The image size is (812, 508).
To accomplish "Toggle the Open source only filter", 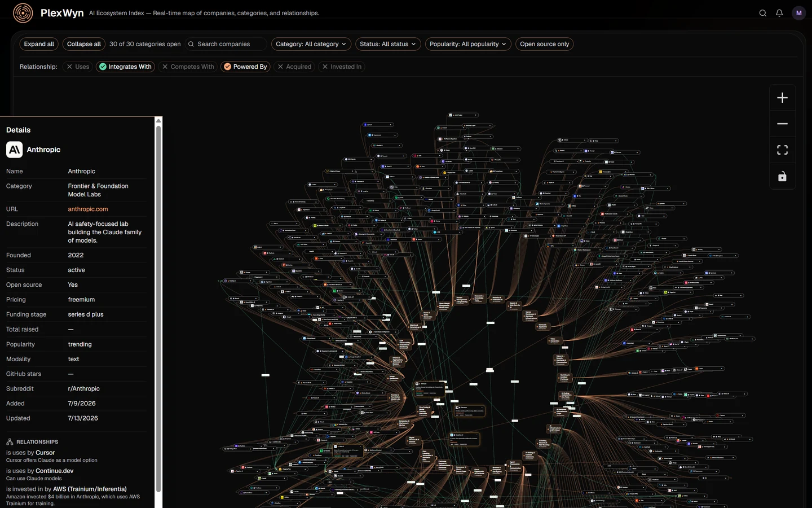I will pos(544,44).
